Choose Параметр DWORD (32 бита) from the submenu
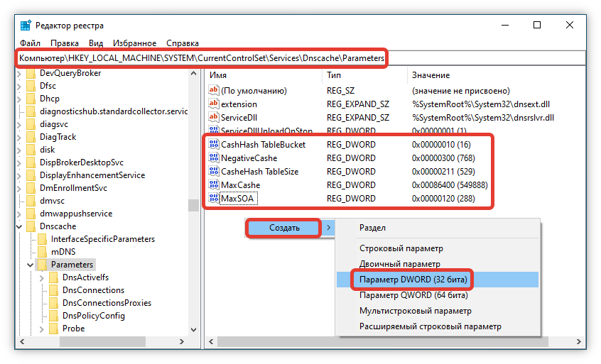The width and height of the screenshot is (601, 364). [x=413, y=280]
